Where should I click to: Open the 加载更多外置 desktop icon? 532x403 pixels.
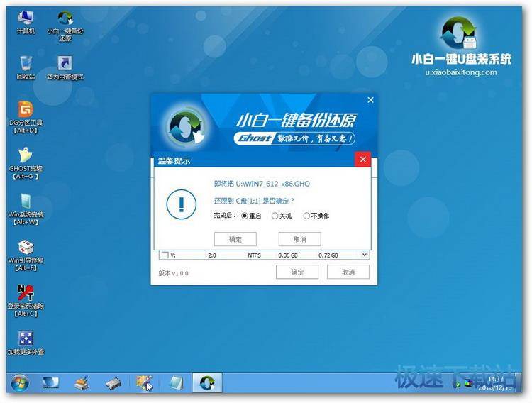[x=26, y=343]
